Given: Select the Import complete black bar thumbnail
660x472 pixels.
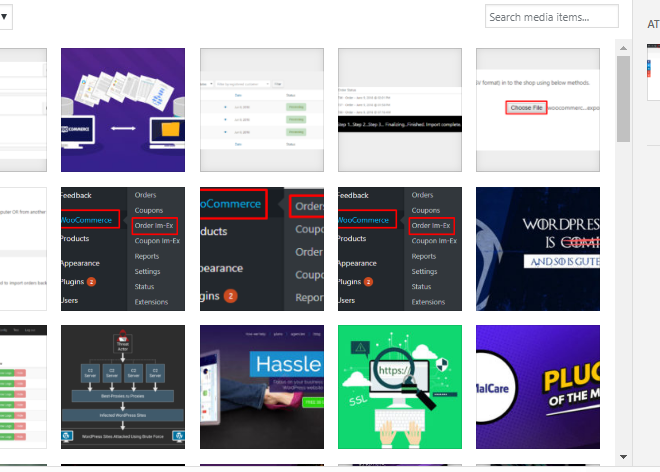Looking at the screenshot, I should 400,110.
